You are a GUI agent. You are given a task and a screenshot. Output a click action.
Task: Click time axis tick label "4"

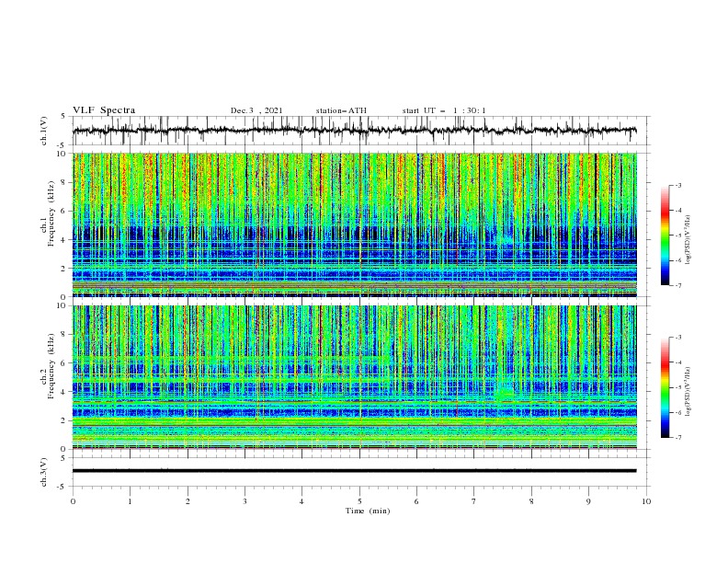click(301, 501)
